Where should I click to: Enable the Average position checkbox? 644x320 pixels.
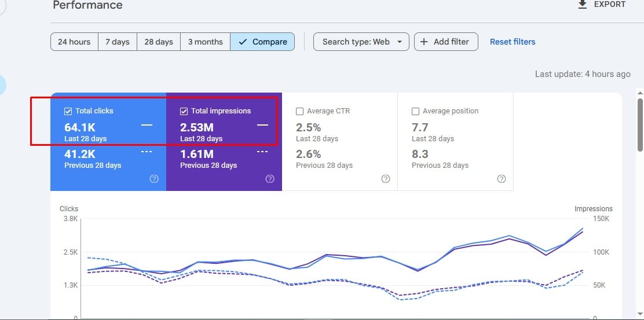[x=416, y=111]
